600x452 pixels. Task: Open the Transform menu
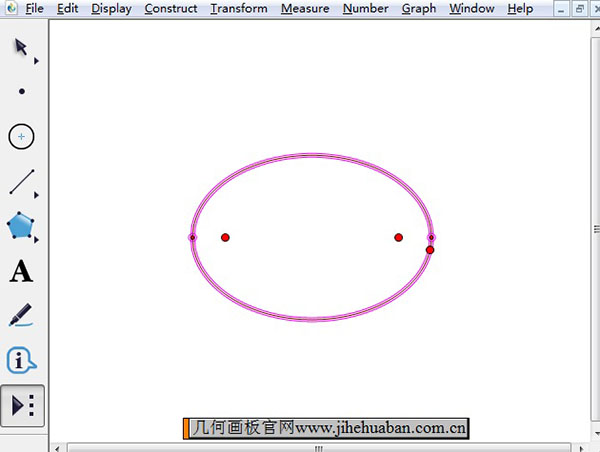(239, 8)
